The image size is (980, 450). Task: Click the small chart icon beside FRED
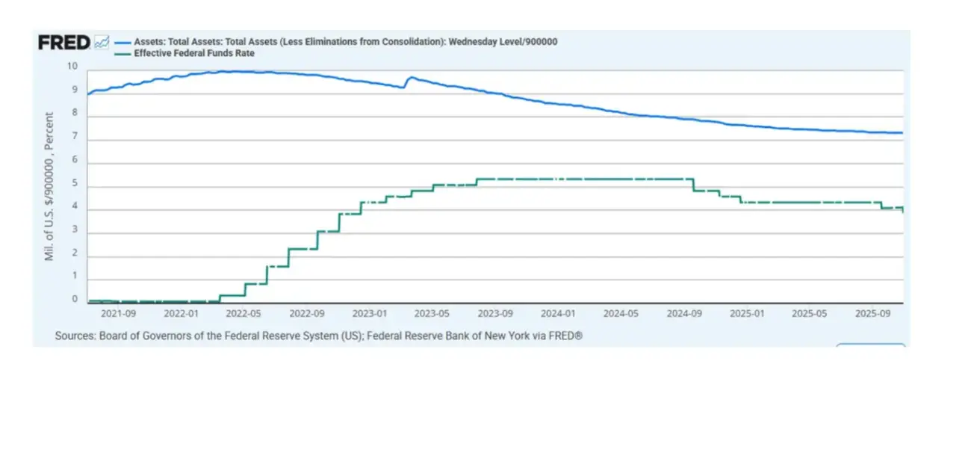pos(102,43)
